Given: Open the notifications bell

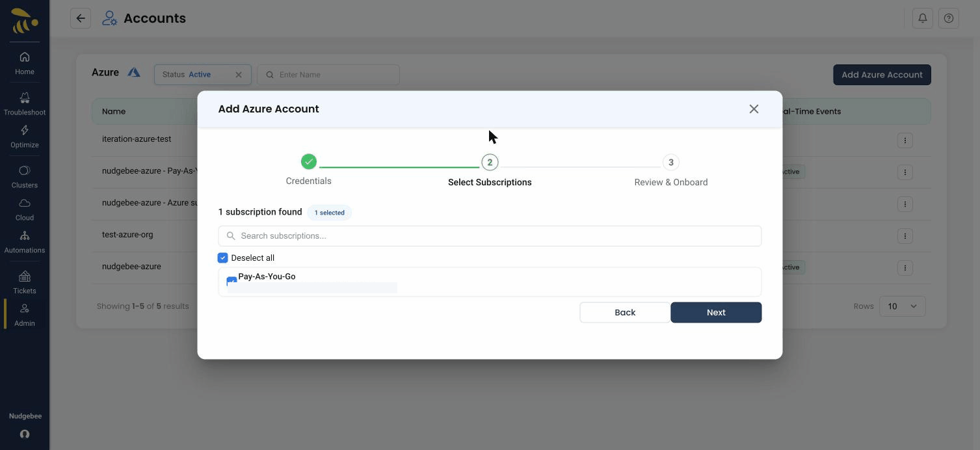Looking at the screenshot, I should (923, 18).
